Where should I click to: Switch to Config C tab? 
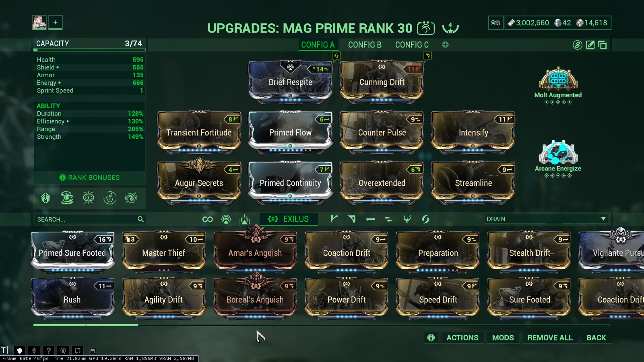tap(412, 45)
